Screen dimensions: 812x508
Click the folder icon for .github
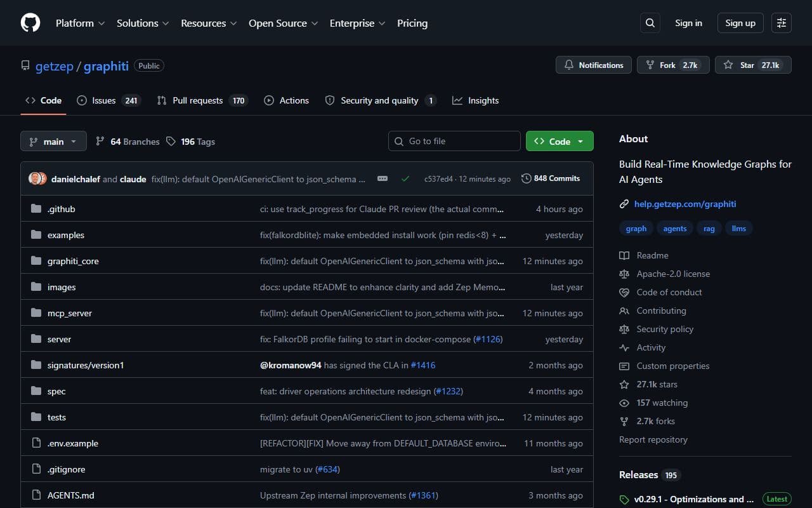tap(36, 209)
